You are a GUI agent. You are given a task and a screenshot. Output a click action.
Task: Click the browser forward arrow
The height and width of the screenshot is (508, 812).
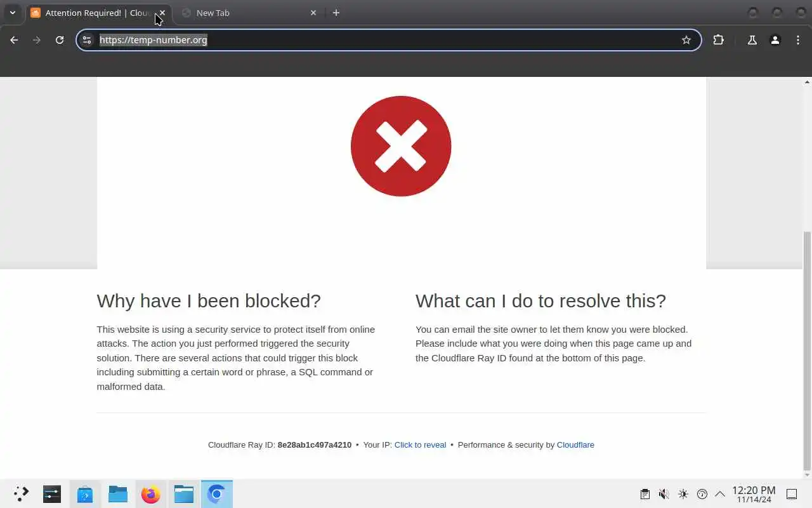pos(37,40)
